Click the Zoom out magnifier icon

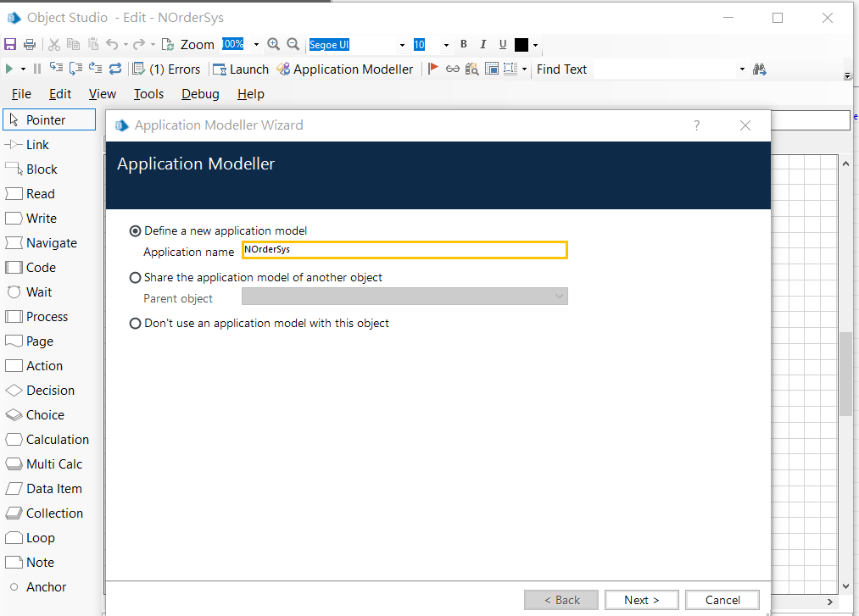coord(293,44)
